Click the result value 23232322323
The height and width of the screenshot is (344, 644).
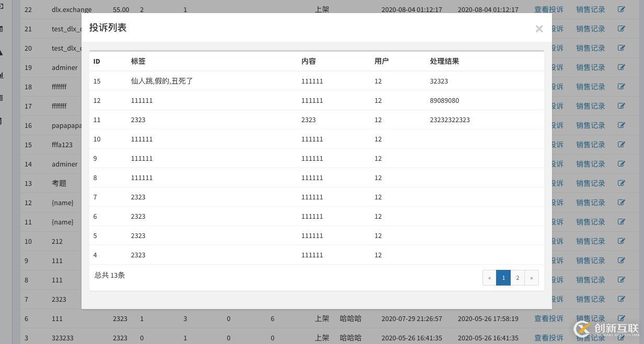(450, 120)
